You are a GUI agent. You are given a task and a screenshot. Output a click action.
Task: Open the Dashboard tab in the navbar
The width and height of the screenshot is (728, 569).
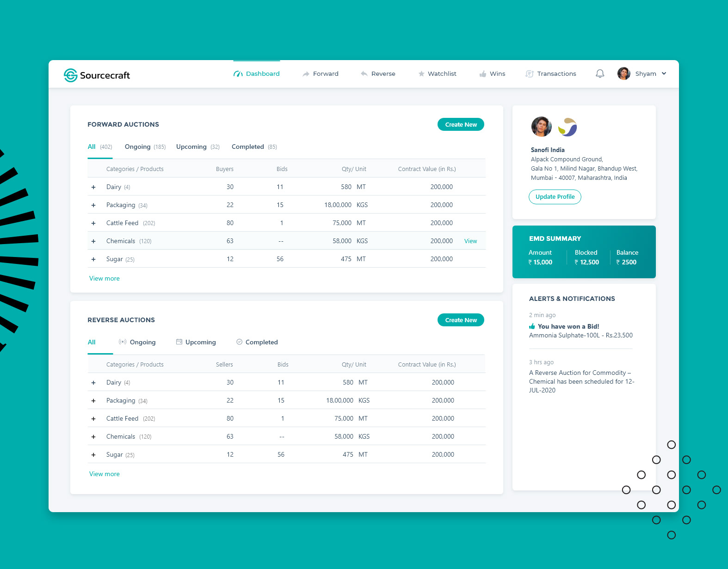pyautogui.click(x=257, y=74)
